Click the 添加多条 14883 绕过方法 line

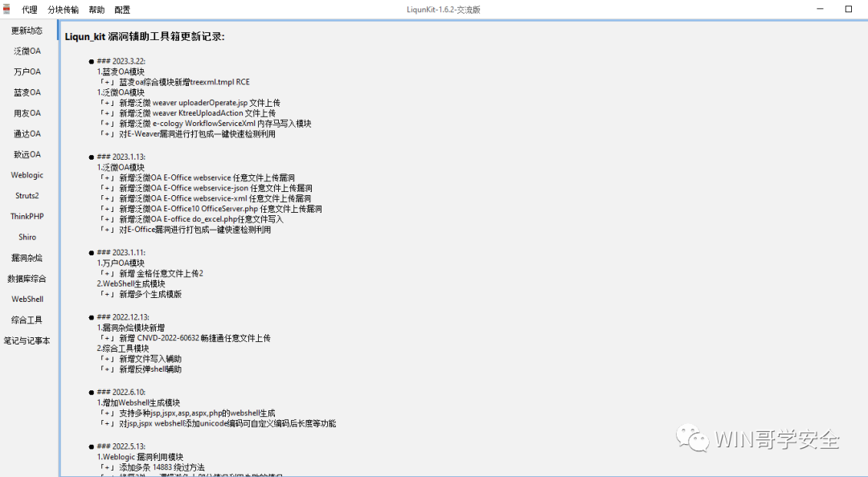(152, 467)
